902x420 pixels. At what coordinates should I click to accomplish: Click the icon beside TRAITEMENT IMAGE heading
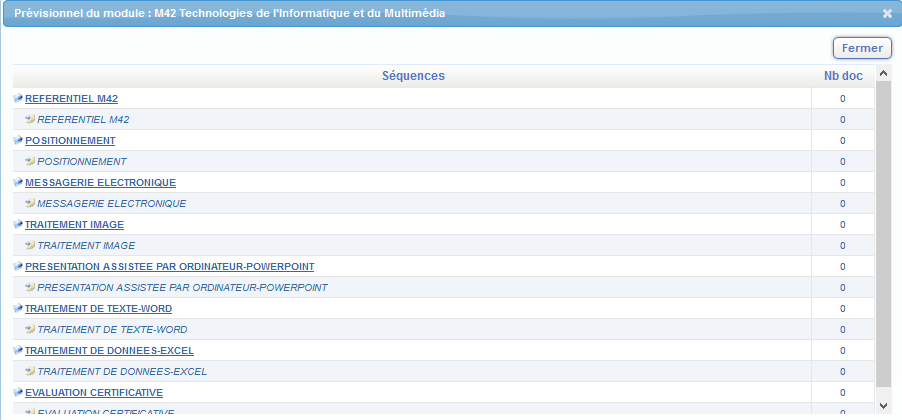18,225
